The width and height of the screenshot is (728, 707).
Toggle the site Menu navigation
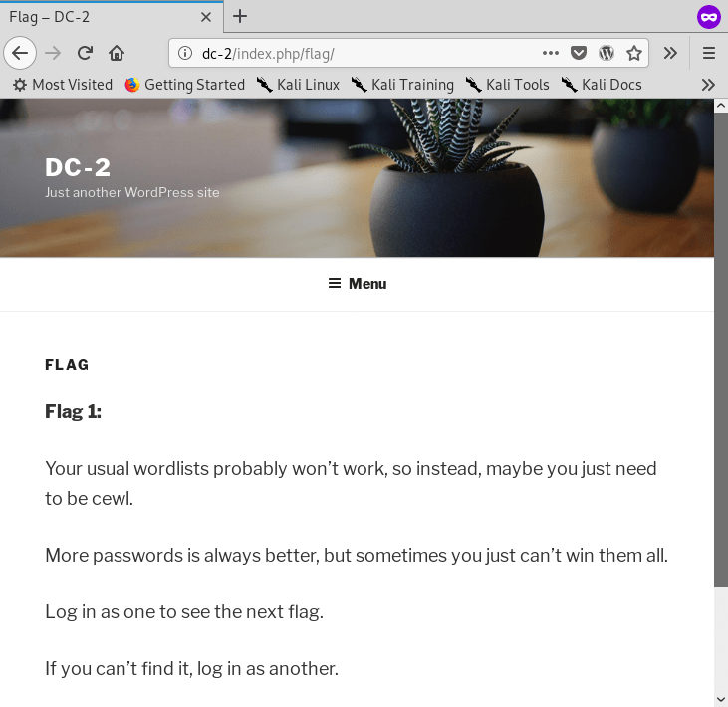coord(358,283)
